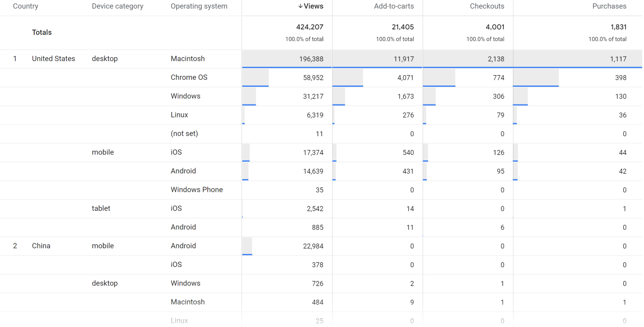Click purchases value 42

coord(623,171)
